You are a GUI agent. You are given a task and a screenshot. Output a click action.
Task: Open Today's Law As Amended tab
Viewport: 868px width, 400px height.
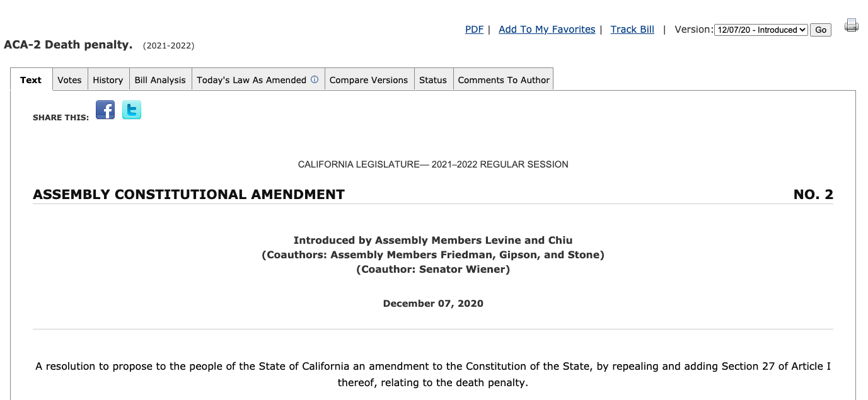251,80
